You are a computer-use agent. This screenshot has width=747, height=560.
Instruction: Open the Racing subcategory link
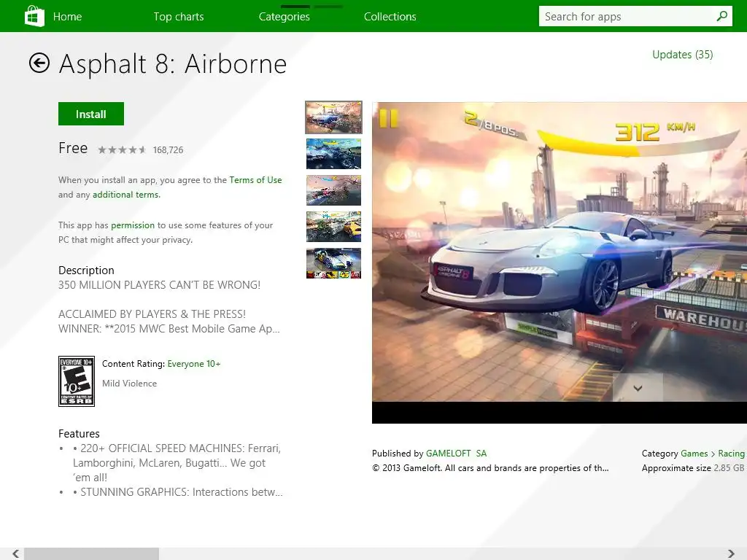[x=731, y=454]
